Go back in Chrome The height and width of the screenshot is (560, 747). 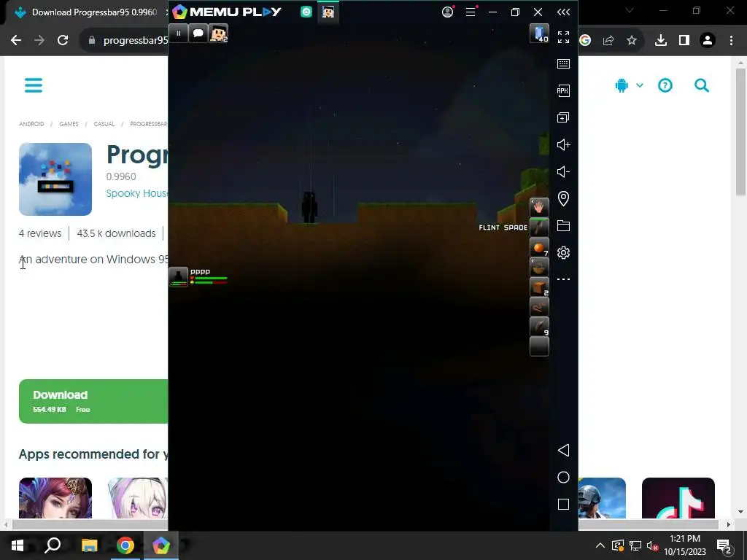point(16,41)
